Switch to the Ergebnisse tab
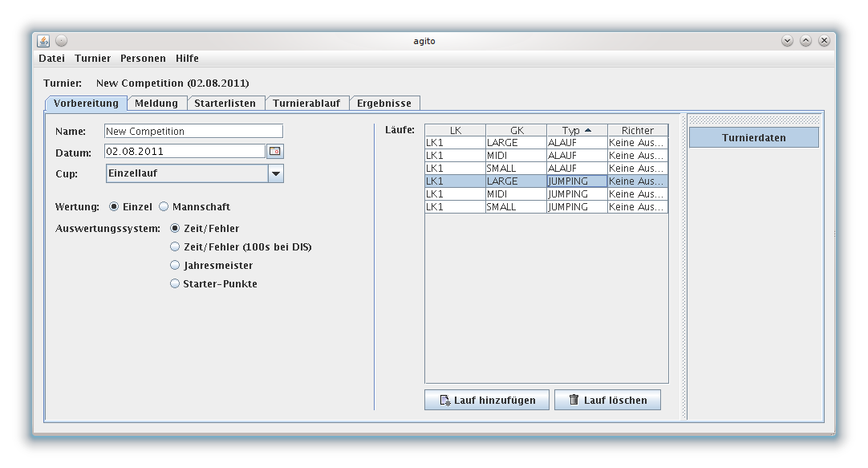The image size is (868, 468). [x=384, y=104]
